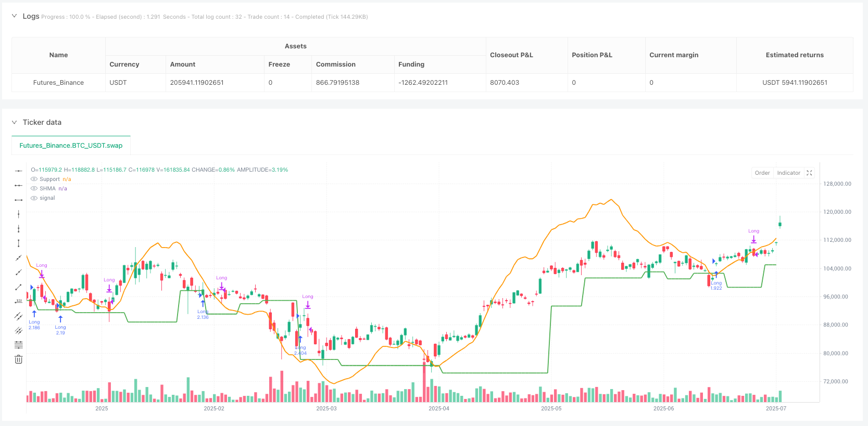868x426 pixels.
Task: Hide the Support indicator with eye icon
Action: [34, 179]
